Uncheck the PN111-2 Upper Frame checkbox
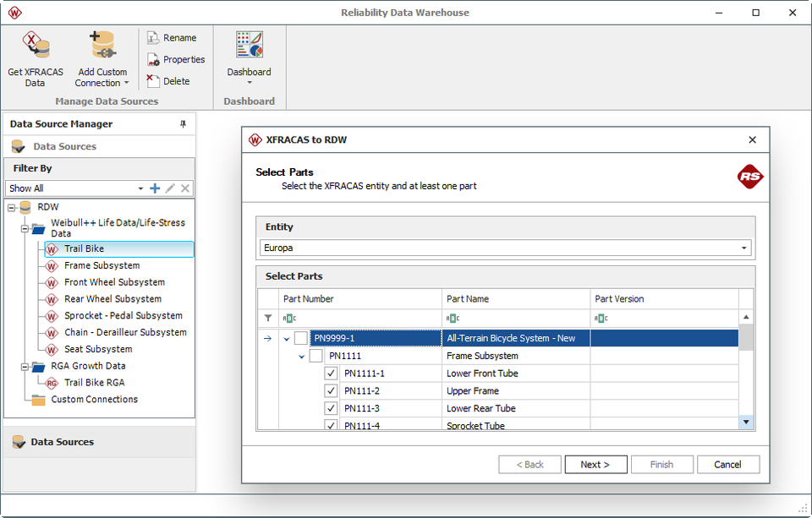Image resolution: width=812 pixels, height=518 pixels. 331,391
